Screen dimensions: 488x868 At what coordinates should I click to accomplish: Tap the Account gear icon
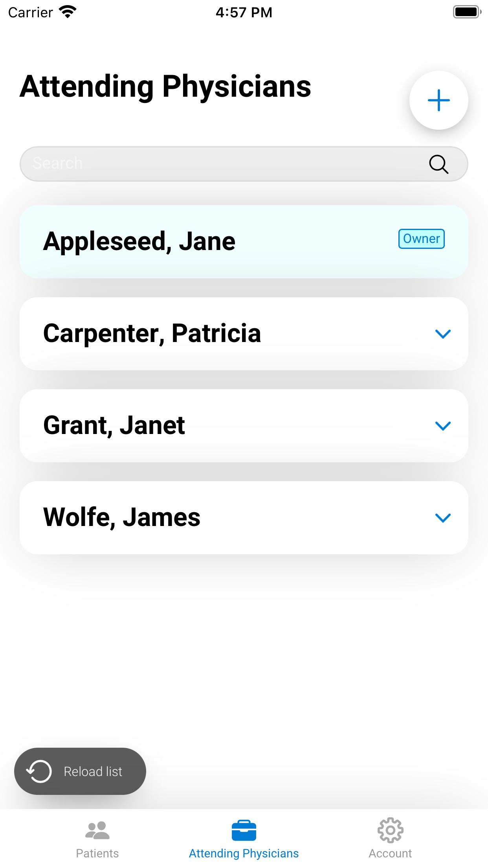(x=390, y=830)
